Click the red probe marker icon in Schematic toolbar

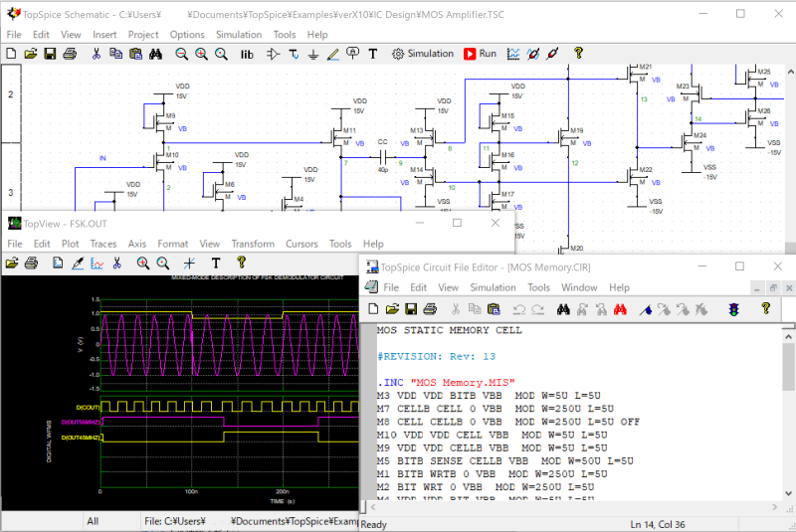click(x=553, y=54)
